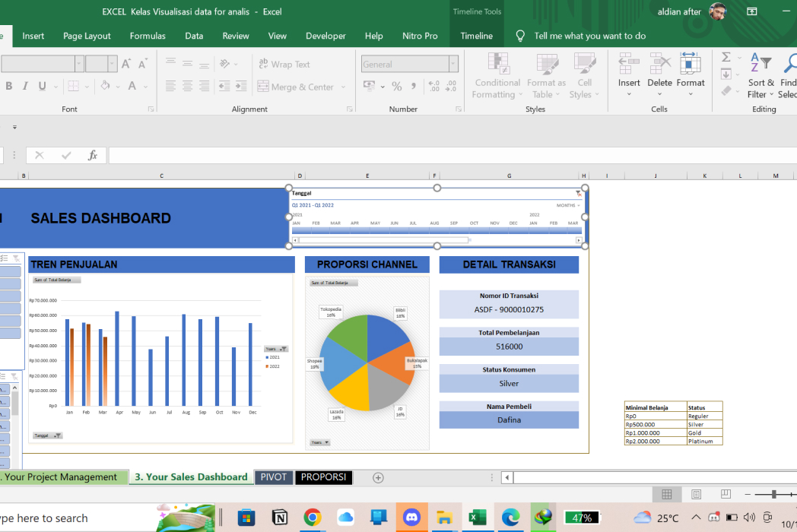Click the Delete cells button

click(659, 74)
